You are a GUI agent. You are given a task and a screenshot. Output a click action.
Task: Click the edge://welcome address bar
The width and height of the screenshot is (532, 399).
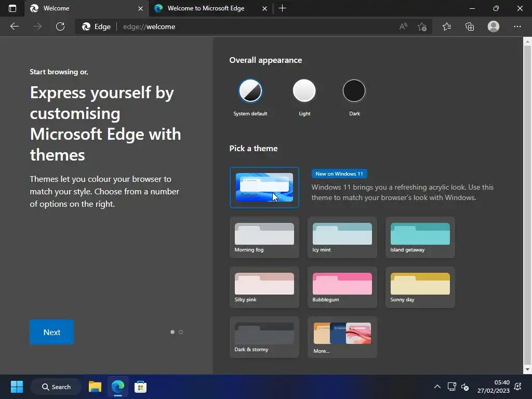[x=255, y=26]
